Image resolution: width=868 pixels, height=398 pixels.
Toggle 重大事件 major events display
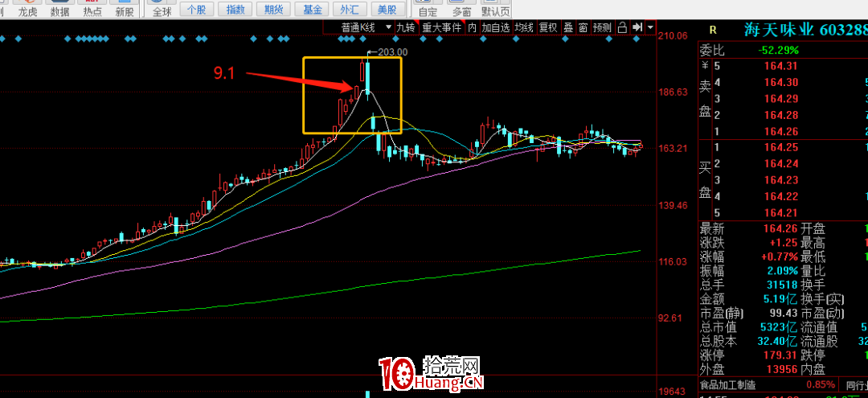[441, 27]
